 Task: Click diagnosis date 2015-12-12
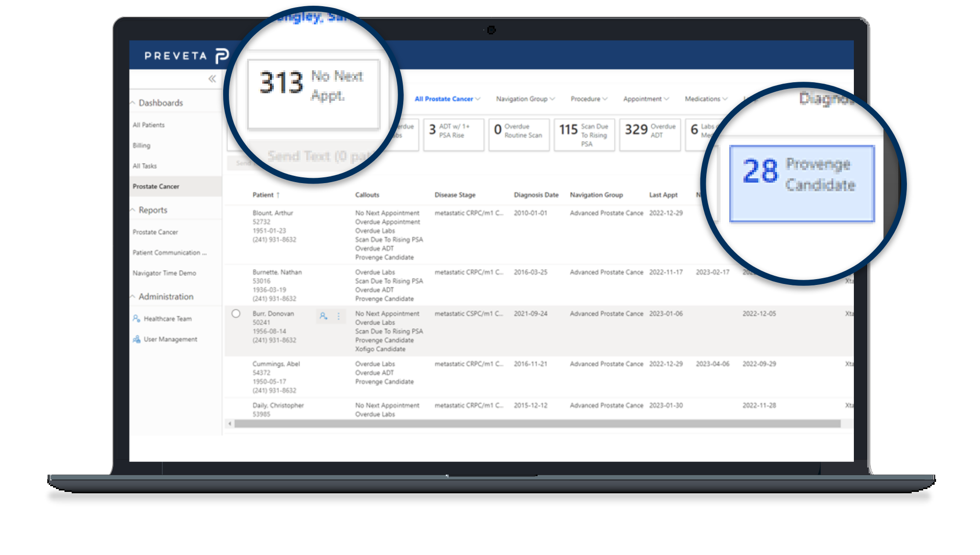pyautogui.click(x=530, y=405)
